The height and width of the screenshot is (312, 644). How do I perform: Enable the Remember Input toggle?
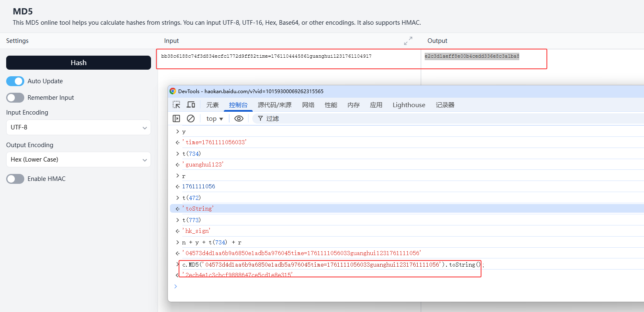15,98
